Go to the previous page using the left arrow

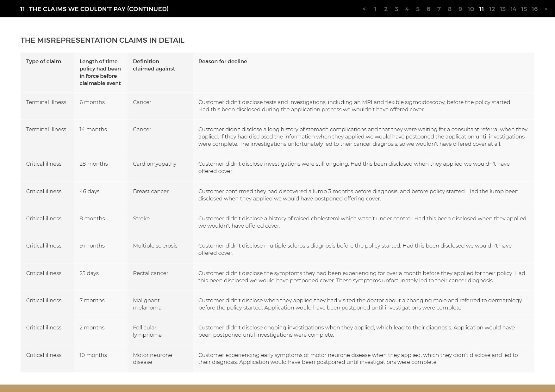click(x=365, y=9)
